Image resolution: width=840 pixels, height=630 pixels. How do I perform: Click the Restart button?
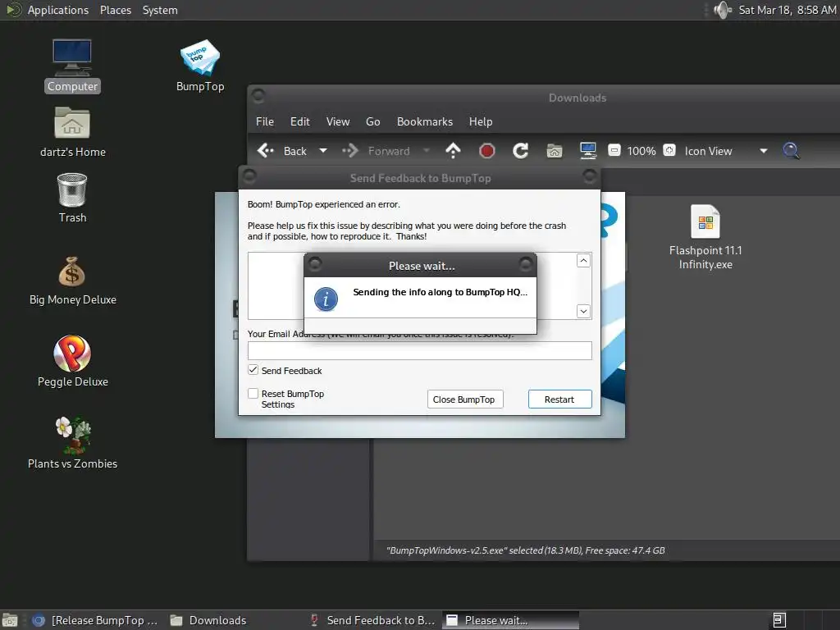tap(559, 399)
